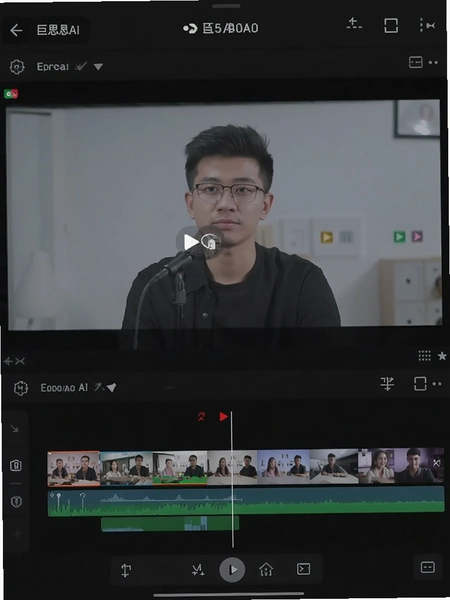Open the two-dot menu in the timeline header

pos(437,384)
